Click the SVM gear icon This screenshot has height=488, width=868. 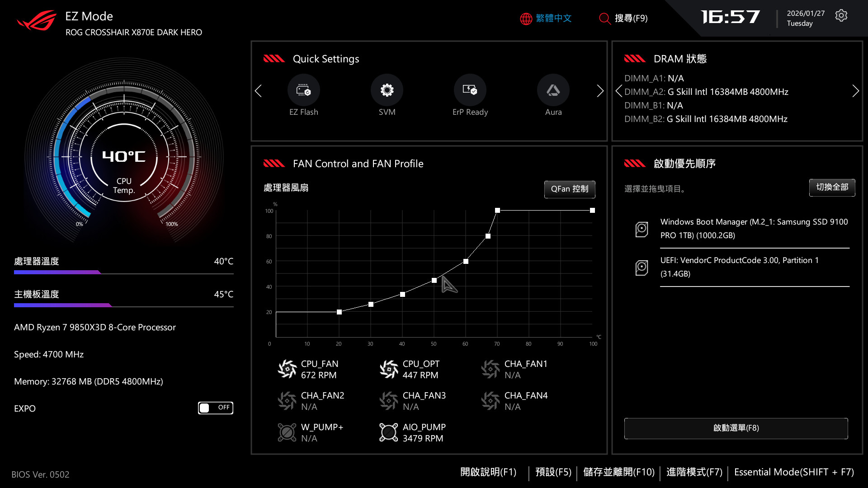click(387, 90)
